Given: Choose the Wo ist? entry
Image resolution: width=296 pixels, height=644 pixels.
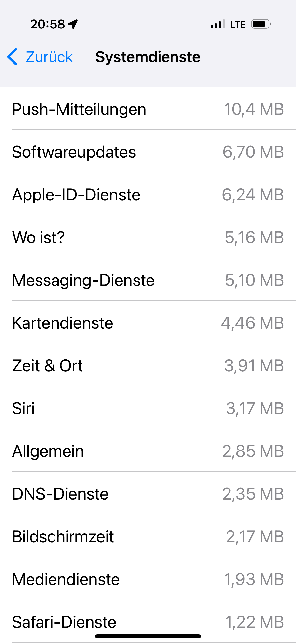Looking at the screenshot, I should [148, 237].
